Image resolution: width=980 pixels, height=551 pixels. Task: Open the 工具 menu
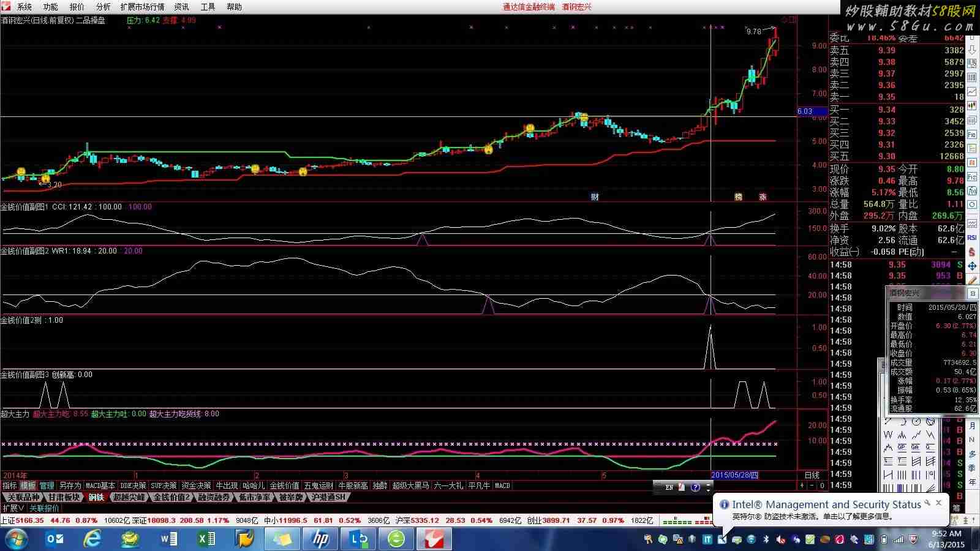click(208, 7)
